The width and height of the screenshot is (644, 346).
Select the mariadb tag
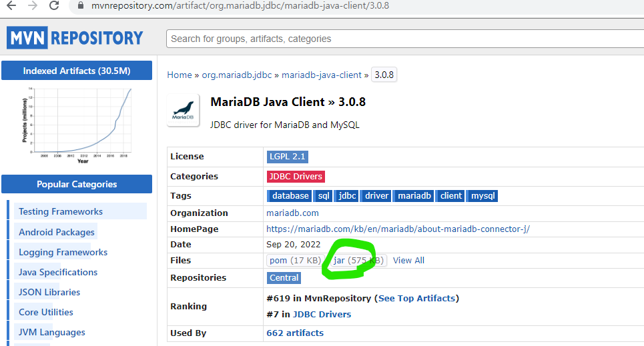pos(413,196)
